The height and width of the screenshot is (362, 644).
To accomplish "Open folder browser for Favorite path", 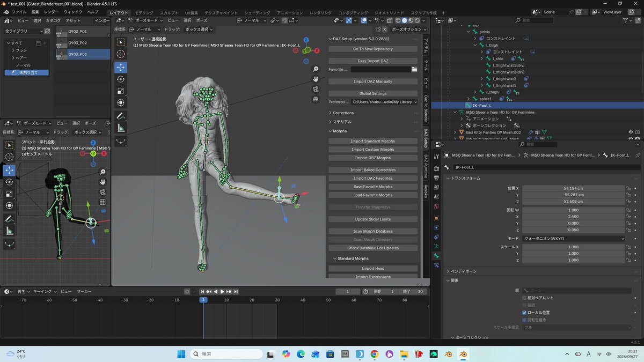I will coord(414,69).
